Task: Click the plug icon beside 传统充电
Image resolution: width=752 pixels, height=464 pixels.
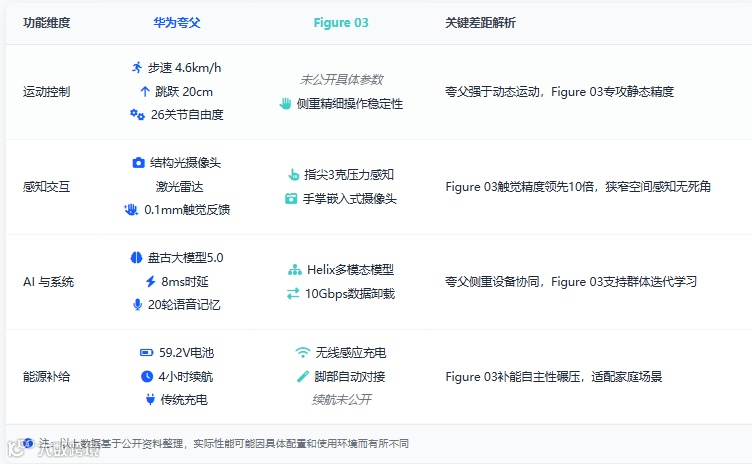Action: (150, 399)
